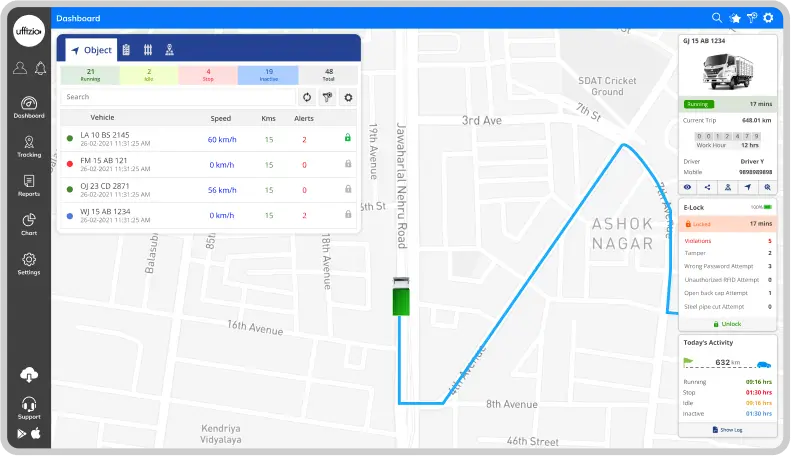Click the vehicle Search input field
Screen dimensions: 791x456
coord(178,97)
